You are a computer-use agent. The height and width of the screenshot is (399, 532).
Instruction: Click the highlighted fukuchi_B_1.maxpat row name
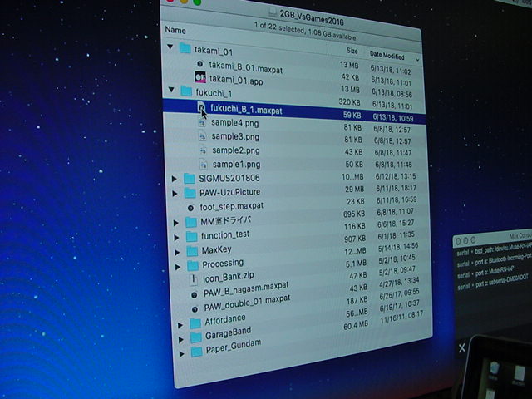tap(246, 110)
